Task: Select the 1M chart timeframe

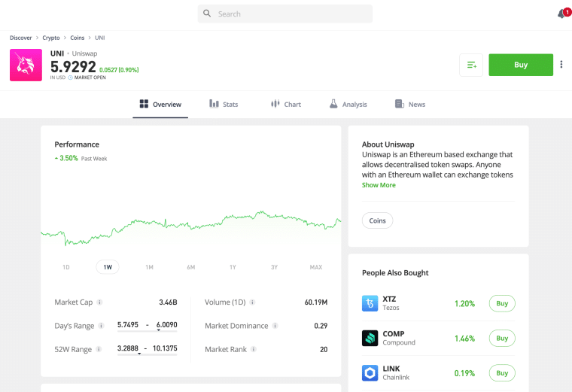Action: (149, 267)
